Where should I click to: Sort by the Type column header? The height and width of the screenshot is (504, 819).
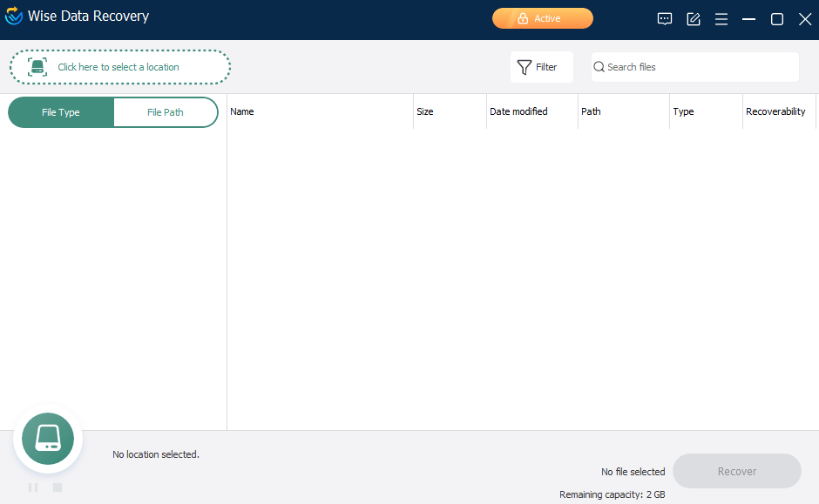pyautogui.click(x=706, y=111)
